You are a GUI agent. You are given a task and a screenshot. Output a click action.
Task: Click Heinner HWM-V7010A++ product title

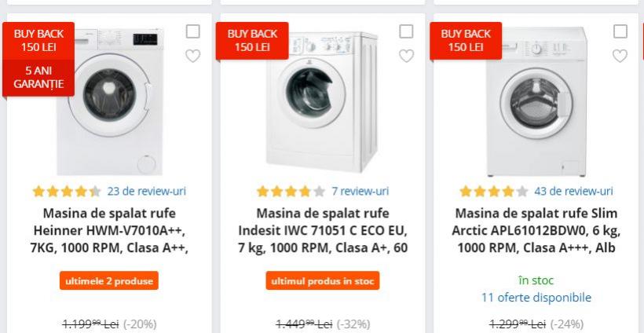pyautogui.click(x=109, y=231)
